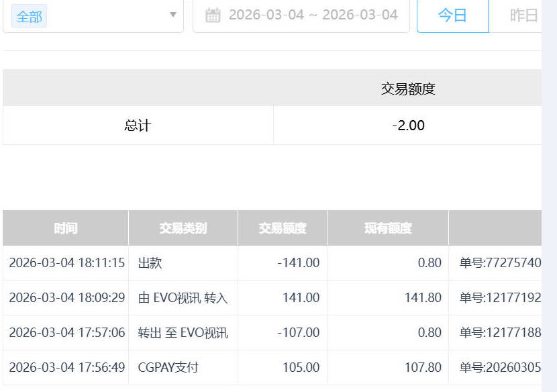This screenshot has width=557, height=392.
Task: Click the 交易类别 column header
Action: [x=183, y=228]
